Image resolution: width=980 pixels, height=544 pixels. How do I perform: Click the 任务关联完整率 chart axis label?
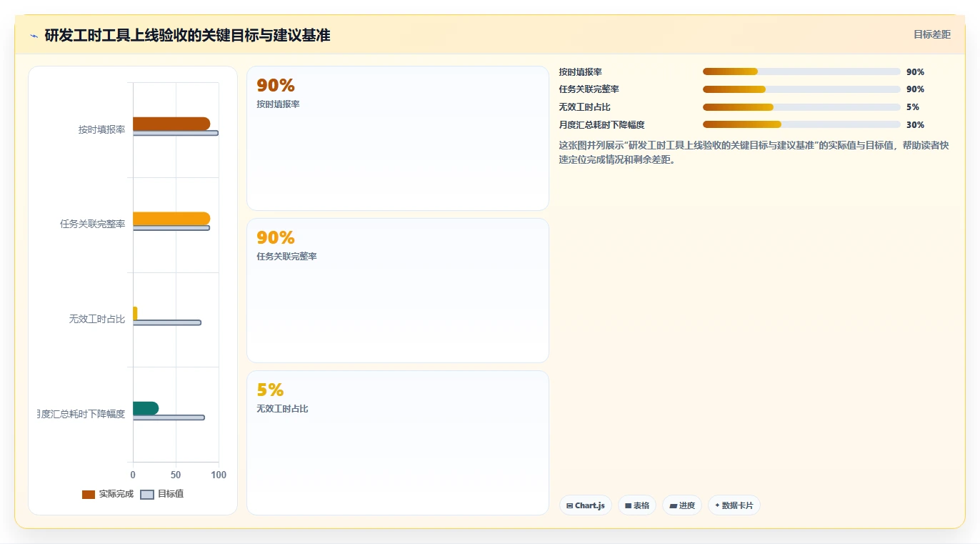(x=93, y=224)
